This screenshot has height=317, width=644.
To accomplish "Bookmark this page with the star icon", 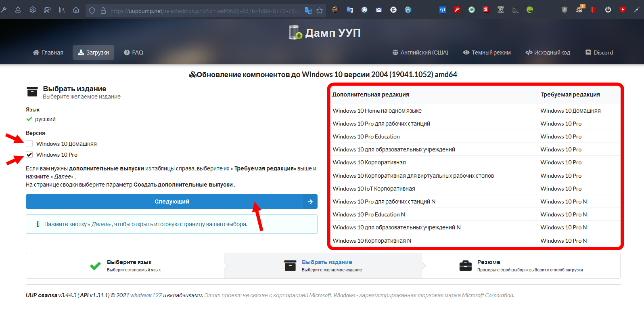I will coord(320,10).
